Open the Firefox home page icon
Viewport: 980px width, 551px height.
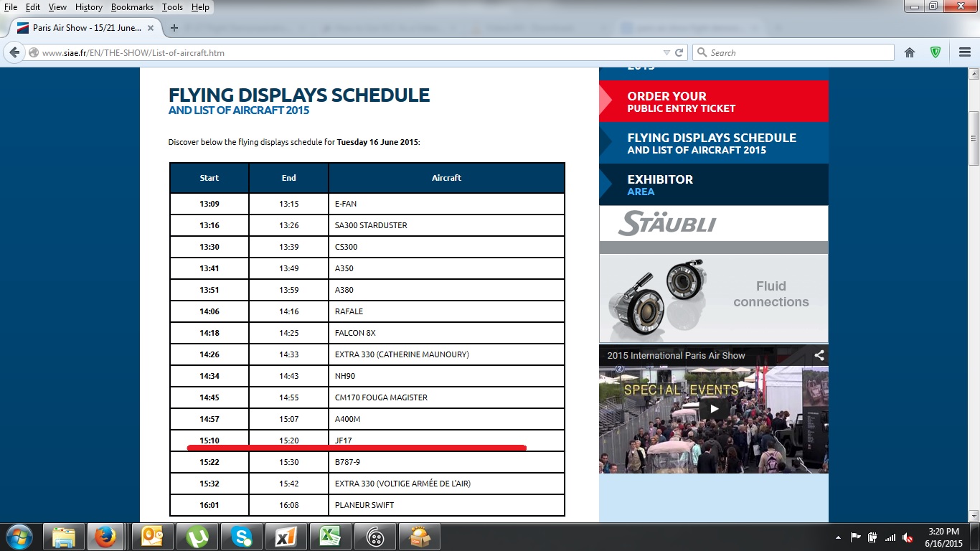coord(910,52)
